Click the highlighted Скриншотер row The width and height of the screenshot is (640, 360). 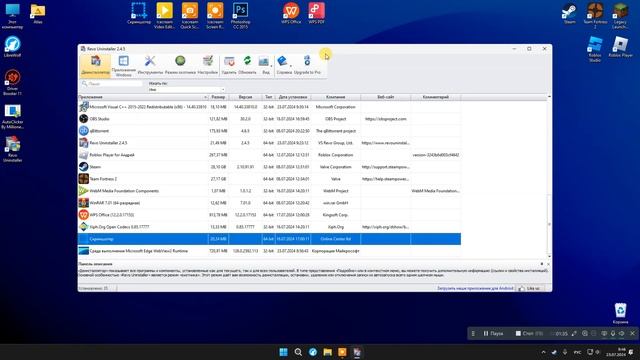pyautogui.click(x=269, y=239)
